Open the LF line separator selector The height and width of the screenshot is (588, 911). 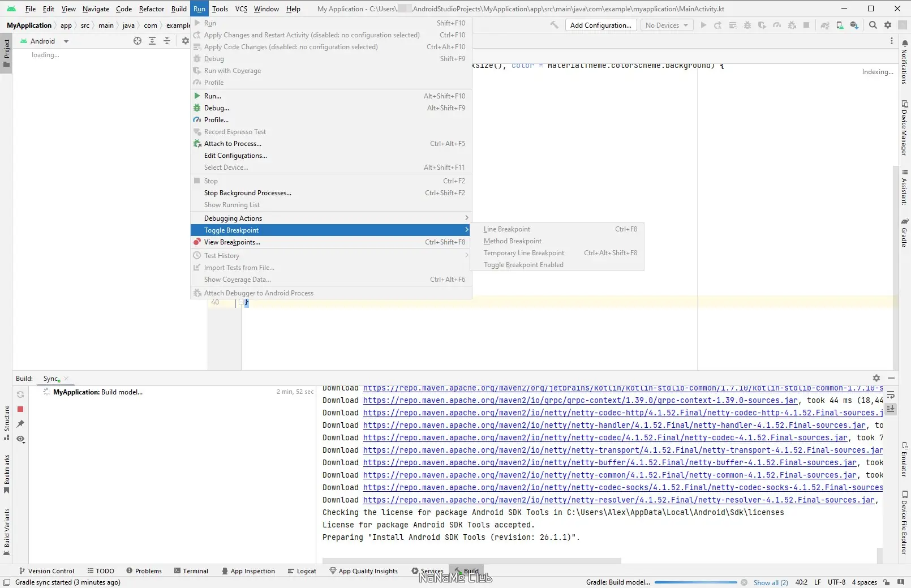click(818, 582)
